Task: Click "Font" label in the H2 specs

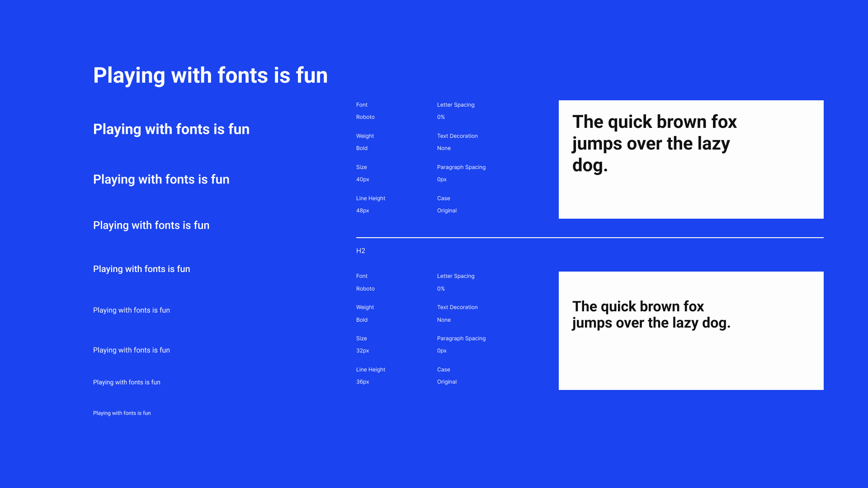Action: coord(362,276)
